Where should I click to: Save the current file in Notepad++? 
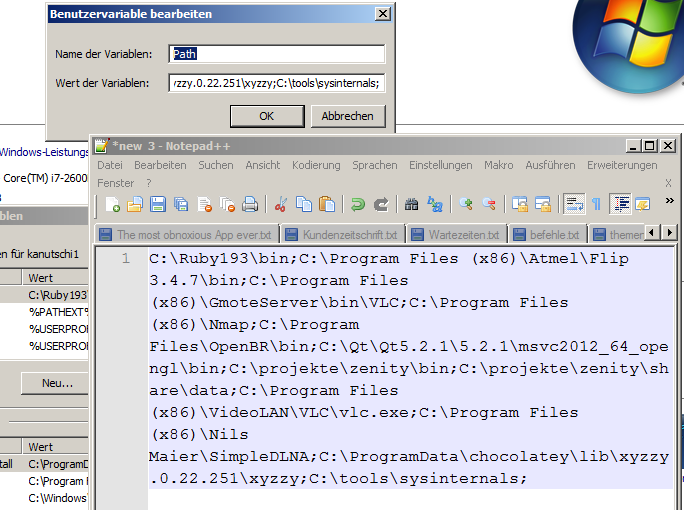[x=158, y=204]
